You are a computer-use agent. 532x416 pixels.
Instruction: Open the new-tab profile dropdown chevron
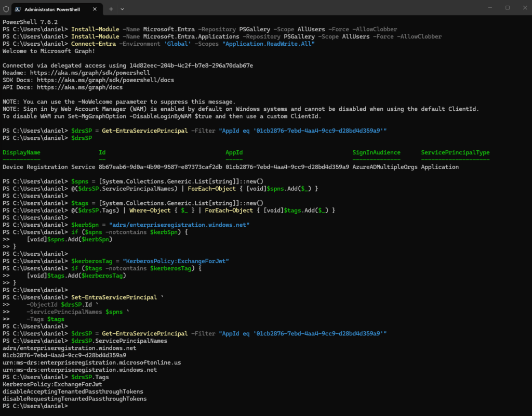click(122, 9)
